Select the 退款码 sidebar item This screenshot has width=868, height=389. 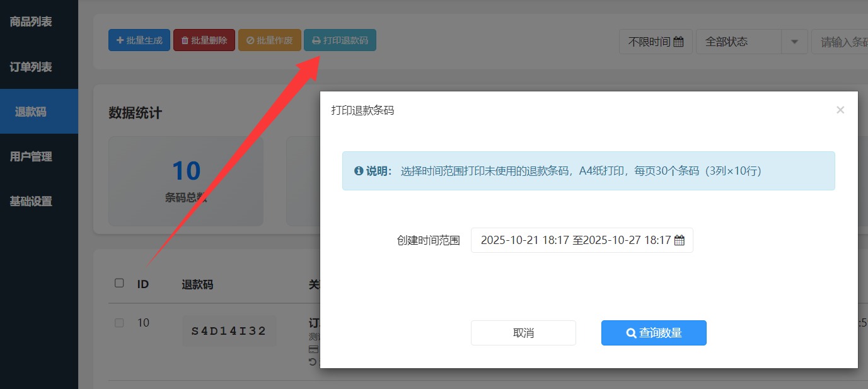[31, 112]
